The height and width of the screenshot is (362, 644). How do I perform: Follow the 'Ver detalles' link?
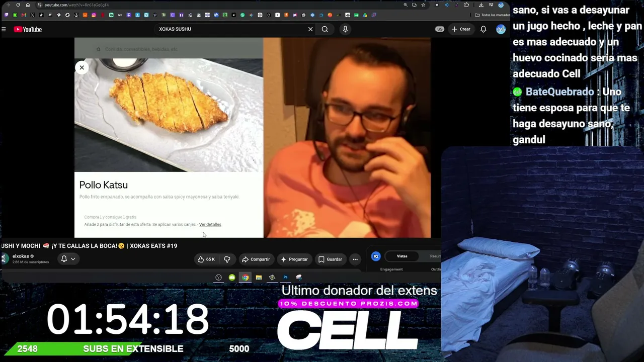[210, 224]
